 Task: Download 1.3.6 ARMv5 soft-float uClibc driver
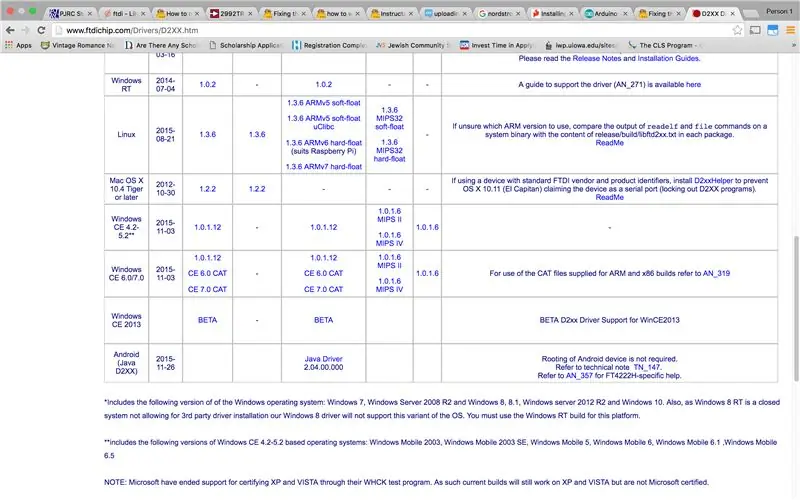tap(323, 122)
